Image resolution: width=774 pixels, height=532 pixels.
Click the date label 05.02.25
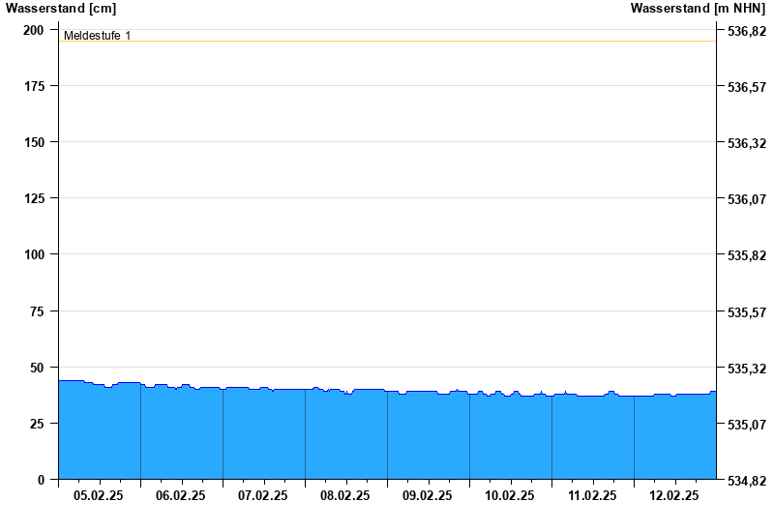pyautogui.click(x=99, y=496)
